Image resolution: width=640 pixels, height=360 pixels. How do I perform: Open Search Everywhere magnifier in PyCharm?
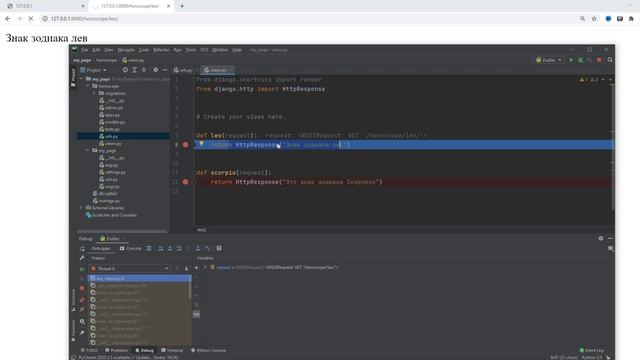tap(610, 60)
